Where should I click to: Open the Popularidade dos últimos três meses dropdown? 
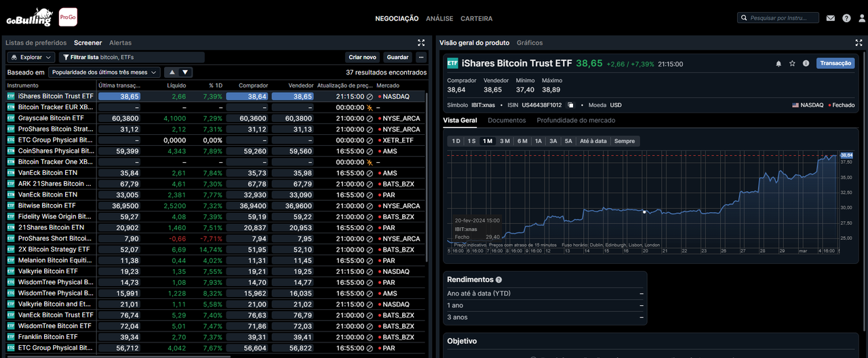pyautogui.click(x=104, y=72)
